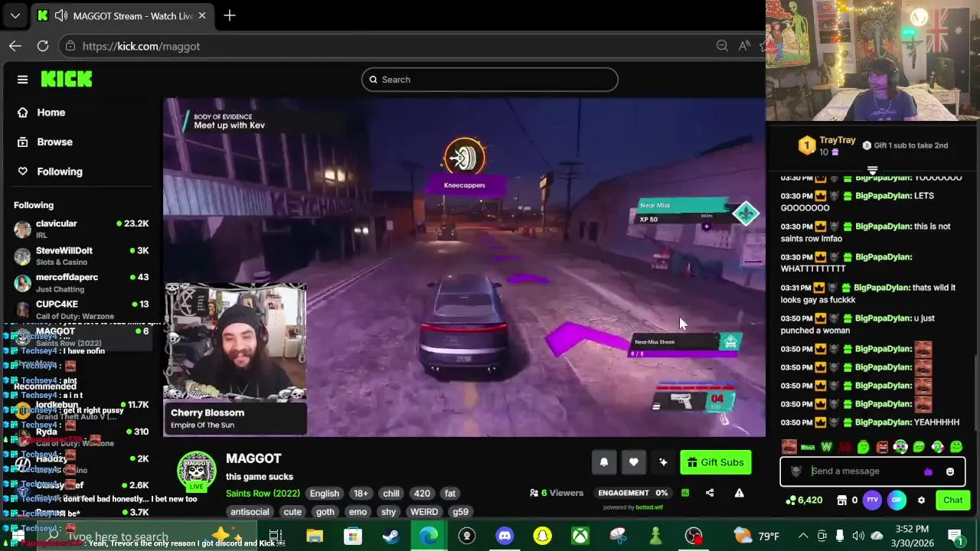Screen dimensions: 980x551
Task: Expand the system tray hidden icons chevron
Action: point(803,536)
